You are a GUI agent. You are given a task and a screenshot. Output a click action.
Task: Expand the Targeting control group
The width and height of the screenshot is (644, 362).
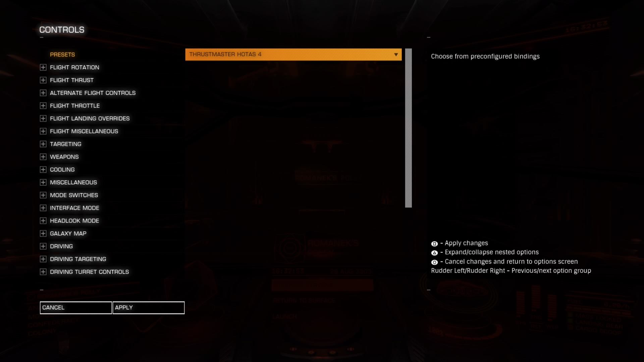(43, 144)
